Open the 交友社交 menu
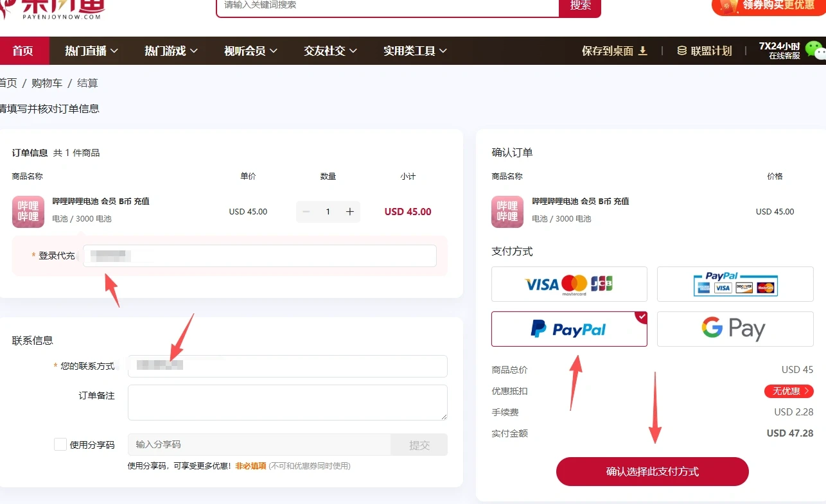The height and width of the screenshot is (504, 826). coord(330,51)
